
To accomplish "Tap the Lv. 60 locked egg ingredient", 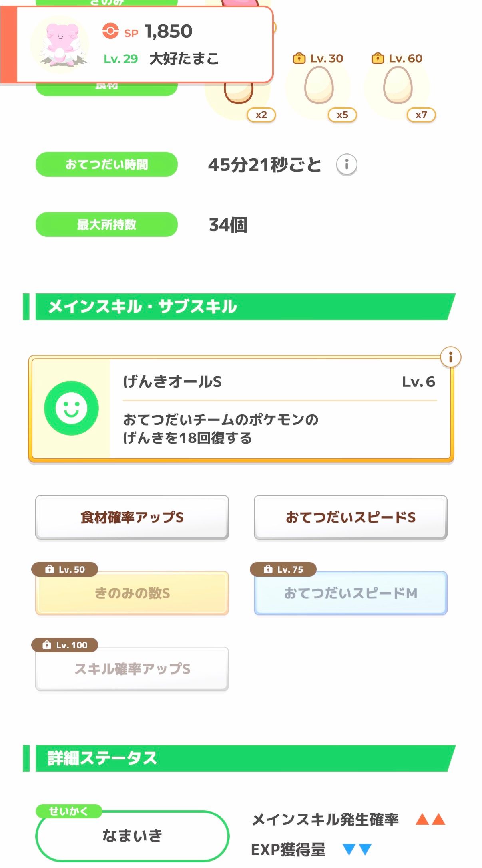I will [x=398, y=85].
